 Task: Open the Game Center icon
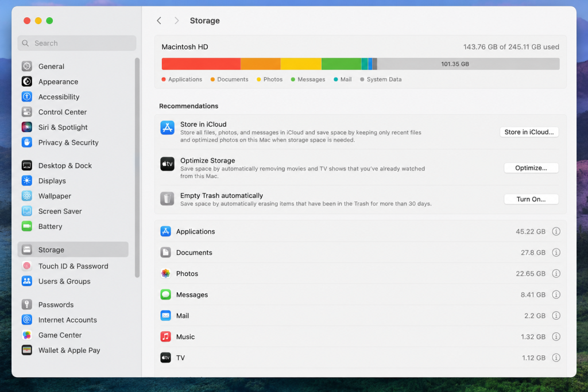tap(26, 335)
